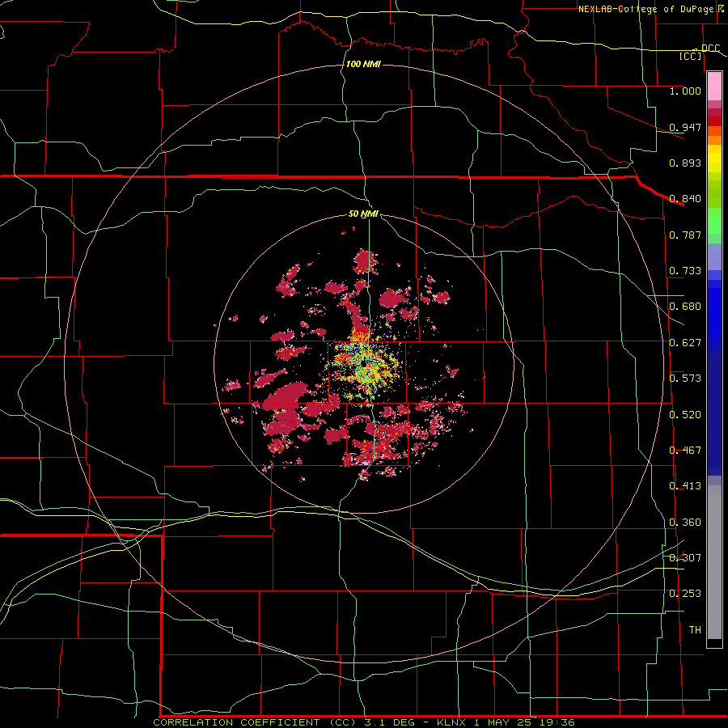
Task: Click the TH label at the legend bottom
Action: [x=695, y=630]
